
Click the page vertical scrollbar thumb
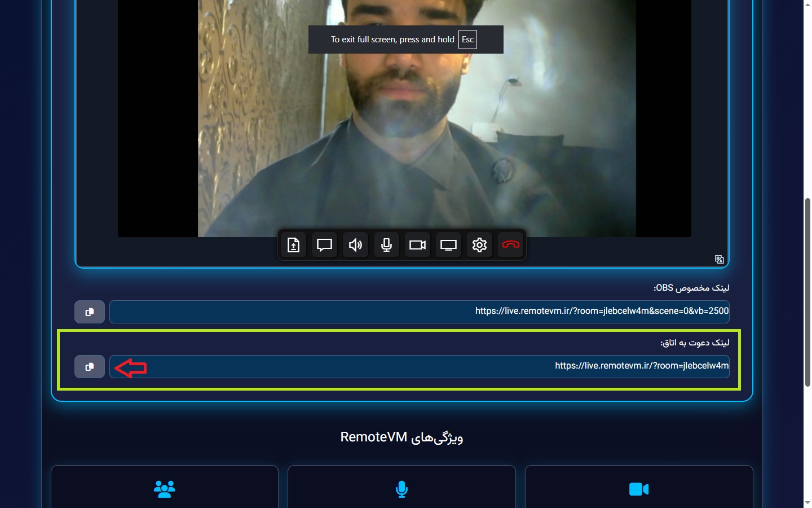pos(807,292)
